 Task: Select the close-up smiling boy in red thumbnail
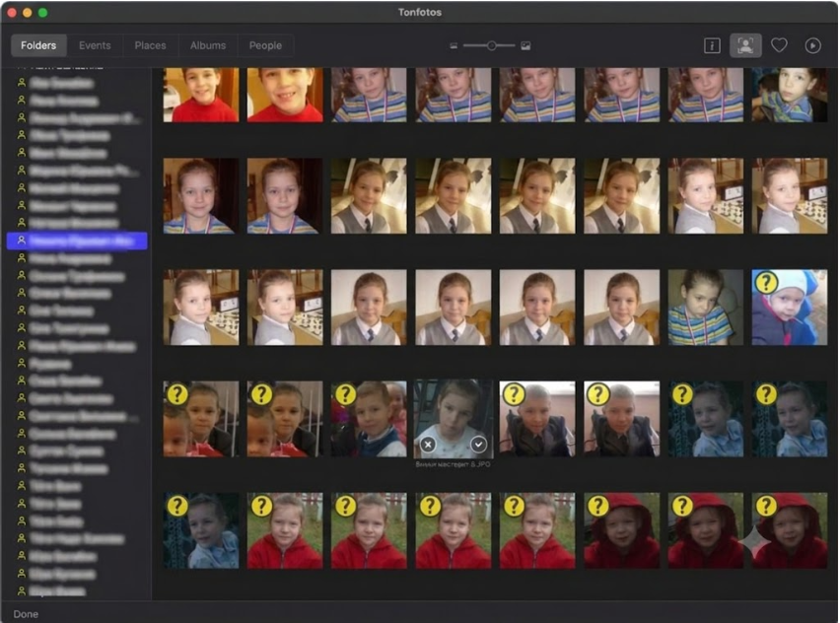285,95
